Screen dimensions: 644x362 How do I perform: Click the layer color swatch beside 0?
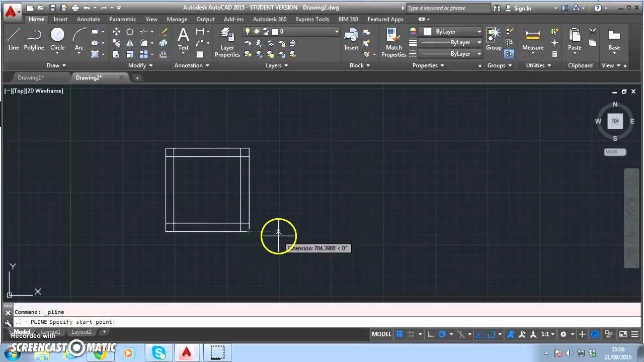275,32
